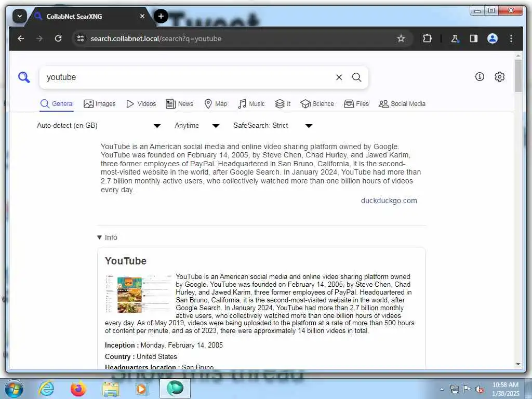Viewport: 532px width, 399px height.
Task: Open Action Center flag icon
Action: [467, 389]
